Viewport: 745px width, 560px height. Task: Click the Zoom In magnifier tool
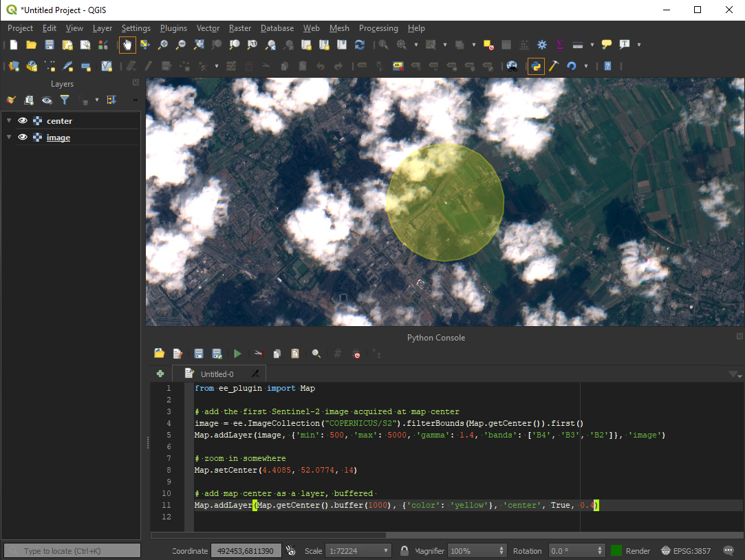[163, 45]
